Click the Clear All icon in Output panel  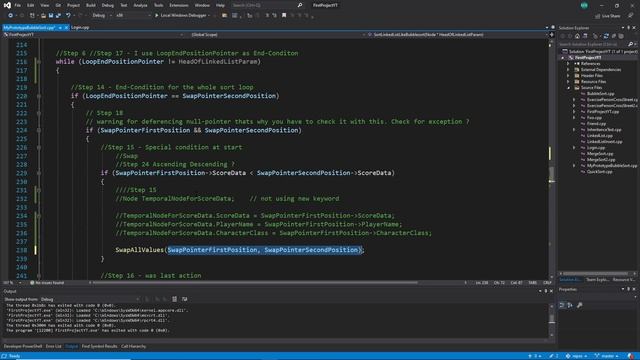click(x=175, y=299)
